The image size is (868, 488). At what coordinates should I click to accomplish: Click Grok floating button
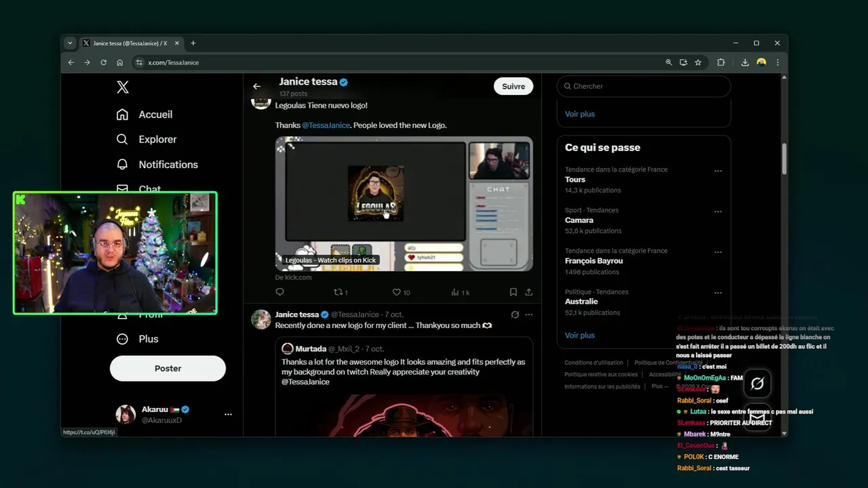click(757, 384)
